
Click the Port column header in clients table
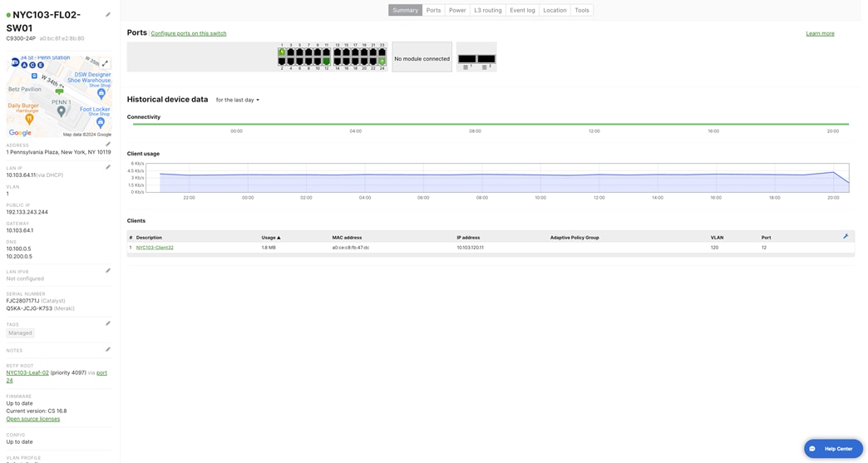tap(766, 237)
